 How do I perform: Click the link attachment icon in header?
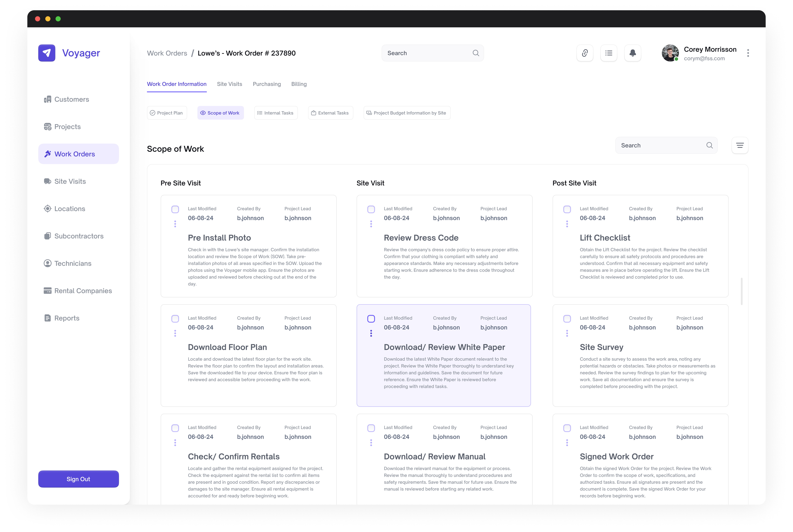[585, 53]
